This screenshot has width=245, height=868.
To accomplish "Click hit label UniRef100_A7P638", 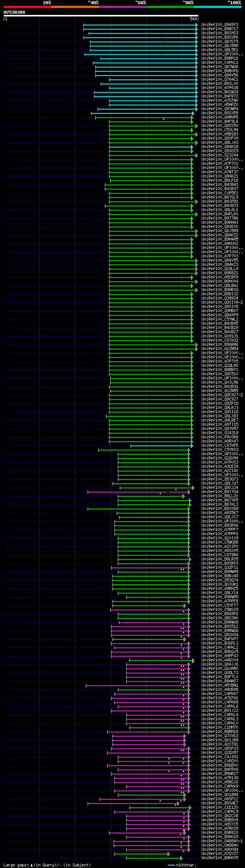I will (220, 88).
